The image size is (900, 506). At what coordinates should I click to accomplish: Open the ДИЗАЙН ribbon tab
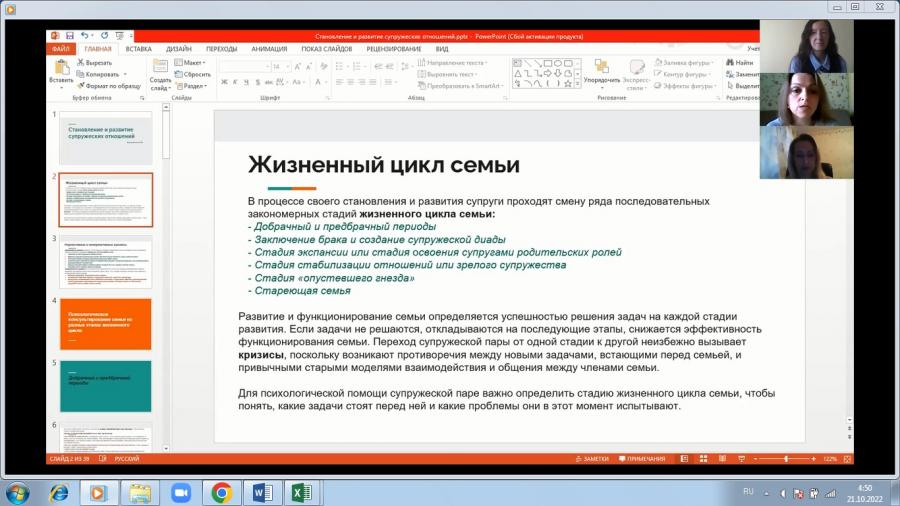(179, 49)
